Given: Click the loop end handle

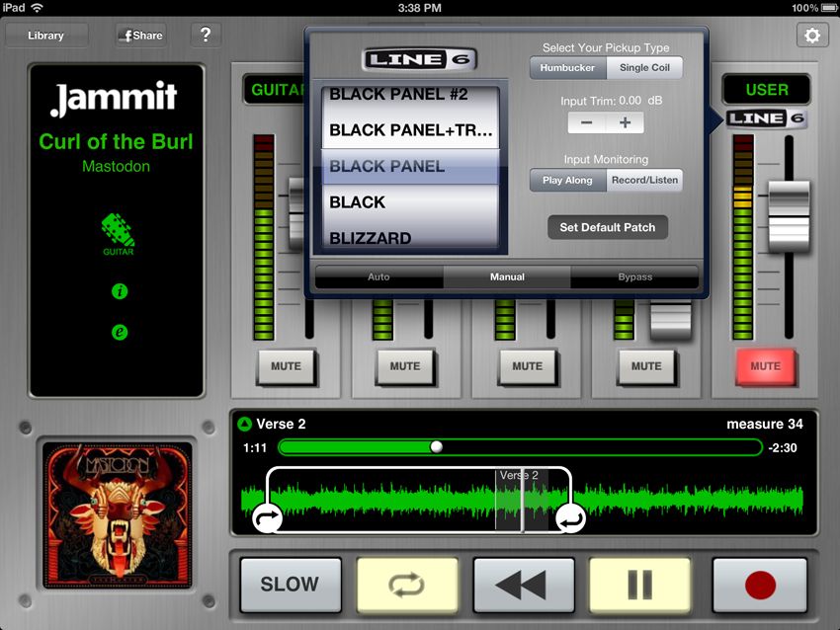Looking at the screenshot, I should [570, 518].
